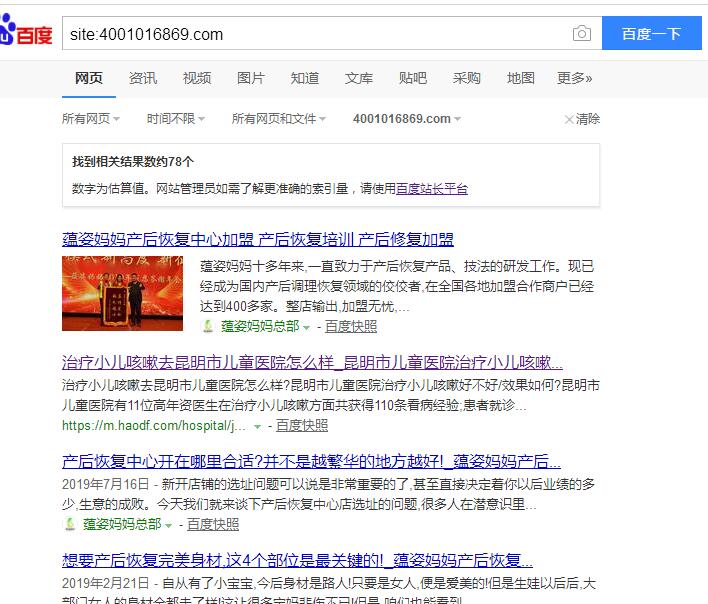Switch to the 视频 tab
This screenshot has height=604, width=708.
click(x=197, y=78)
